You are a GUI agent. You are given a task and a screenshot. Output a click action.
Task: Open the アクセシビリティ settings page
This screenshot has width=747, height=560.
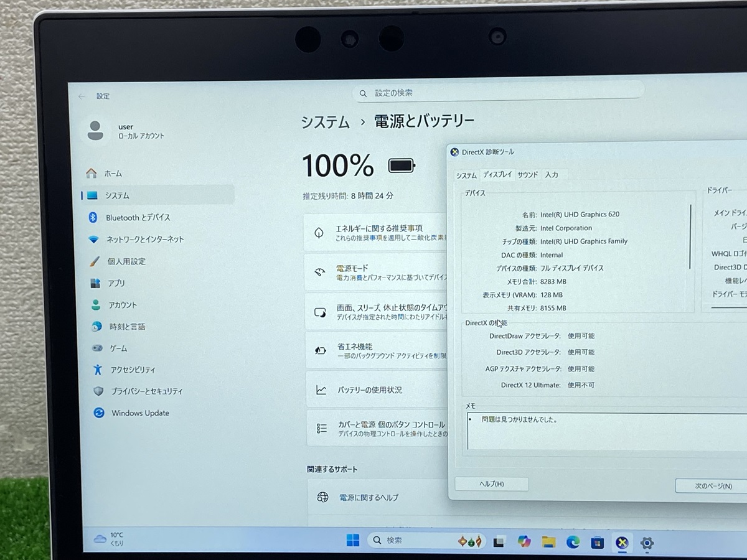(x=133, y=370)
